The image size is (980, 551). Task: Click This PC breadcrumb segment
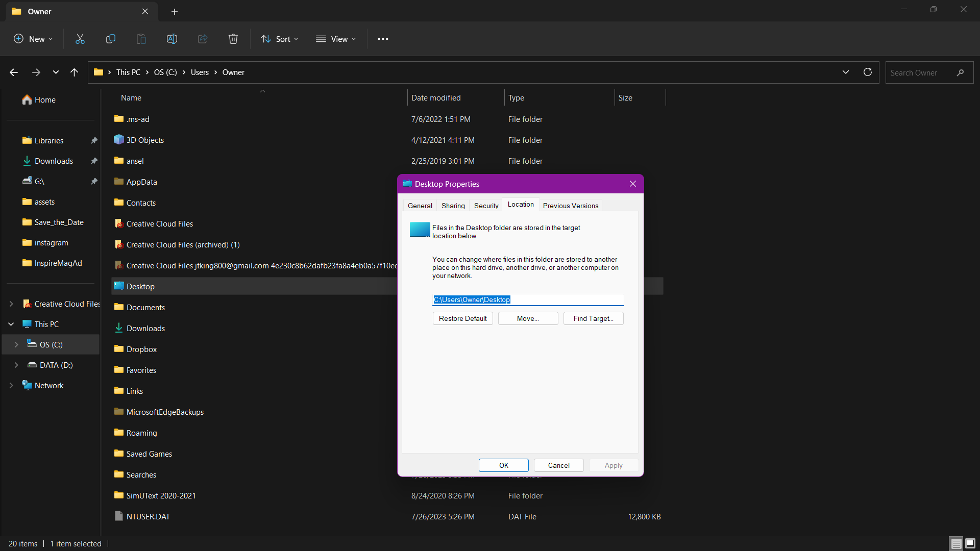tap(128, 72)
